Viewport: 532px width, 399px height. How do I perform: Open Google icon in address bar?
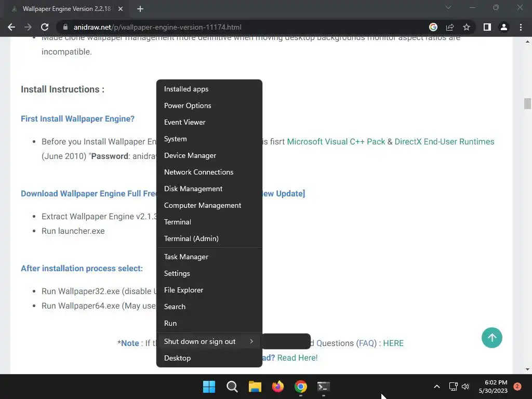(433, 27)
